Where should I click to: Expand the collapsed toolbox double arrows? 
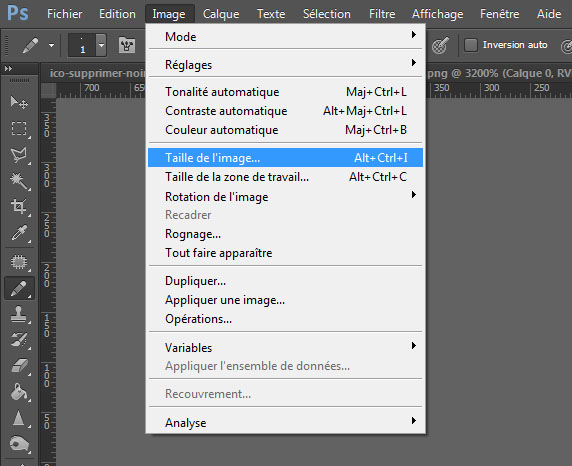[8, 68]
